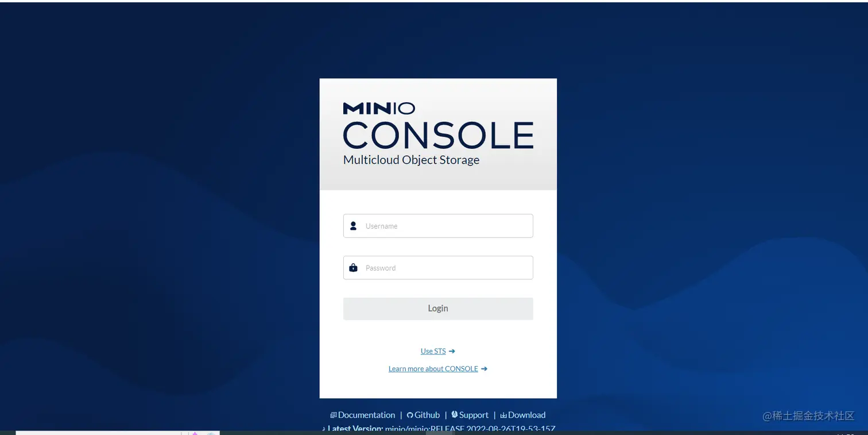Click the CONSOLE heading text
Viewport: 868px width, 435px height.
pyautogui.click(x=438, y=135)
